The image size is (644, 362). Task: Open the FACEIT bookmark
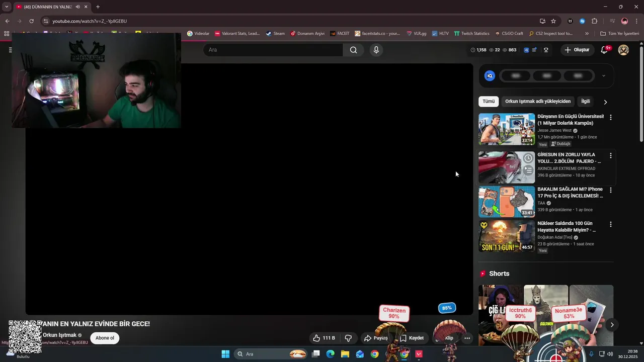[340, 34]
